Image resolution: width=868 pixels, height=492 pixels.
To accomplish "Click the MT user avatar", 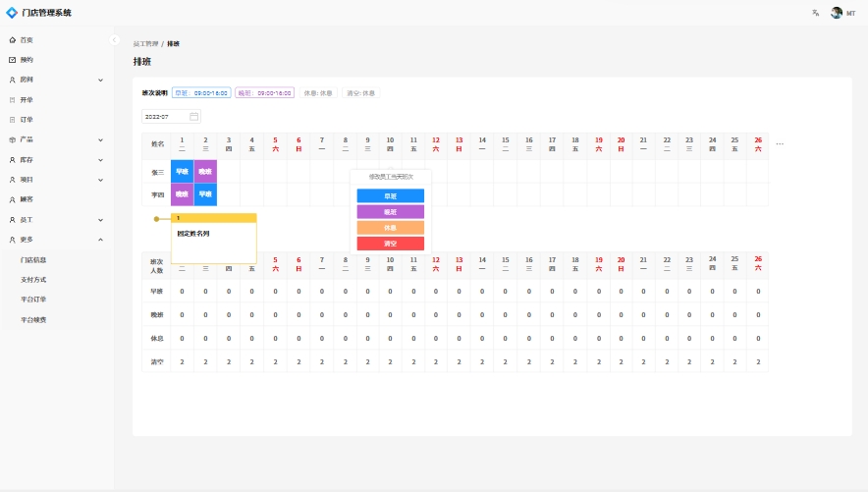I will tap(837, 13).
